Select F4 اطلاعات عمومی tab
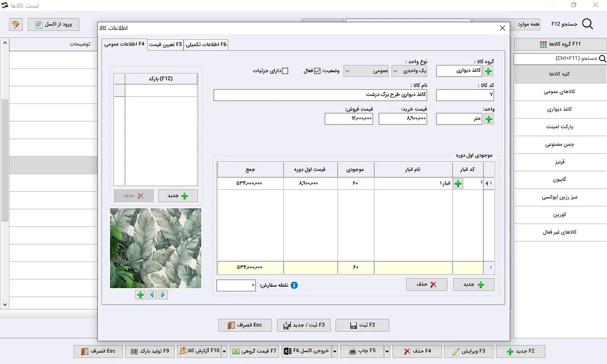 click(124, 44)
